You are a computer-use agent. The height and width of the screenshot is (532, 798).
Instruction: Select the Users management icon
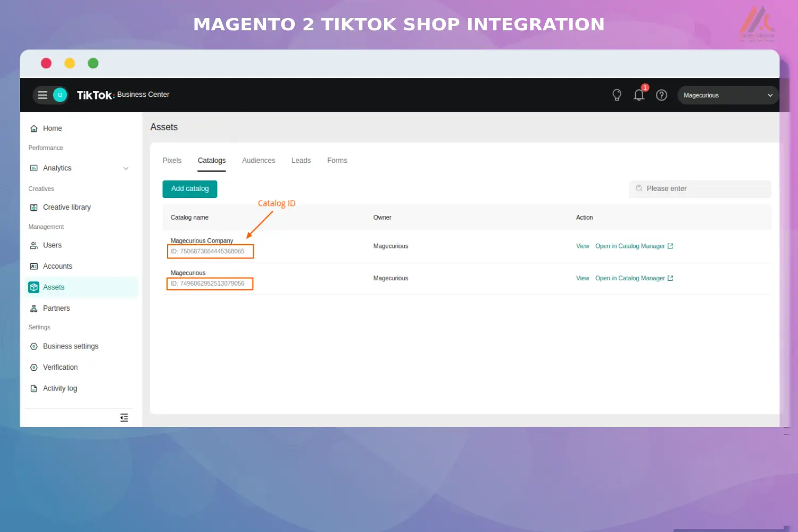pyautogui.click(x=34, y=245)
